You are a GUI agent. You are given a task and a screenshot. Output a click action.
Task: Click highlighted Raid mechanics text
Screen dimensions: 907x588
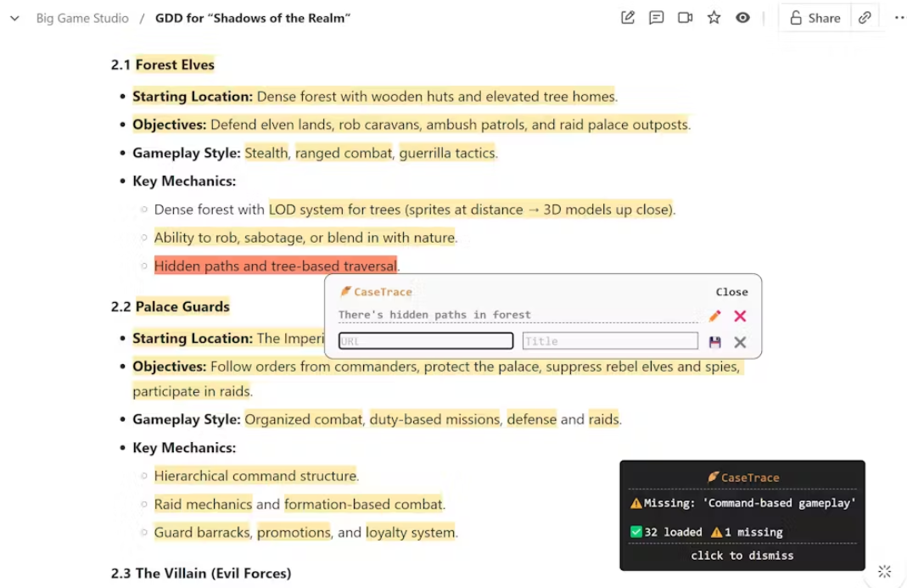[x=203, y=504]
